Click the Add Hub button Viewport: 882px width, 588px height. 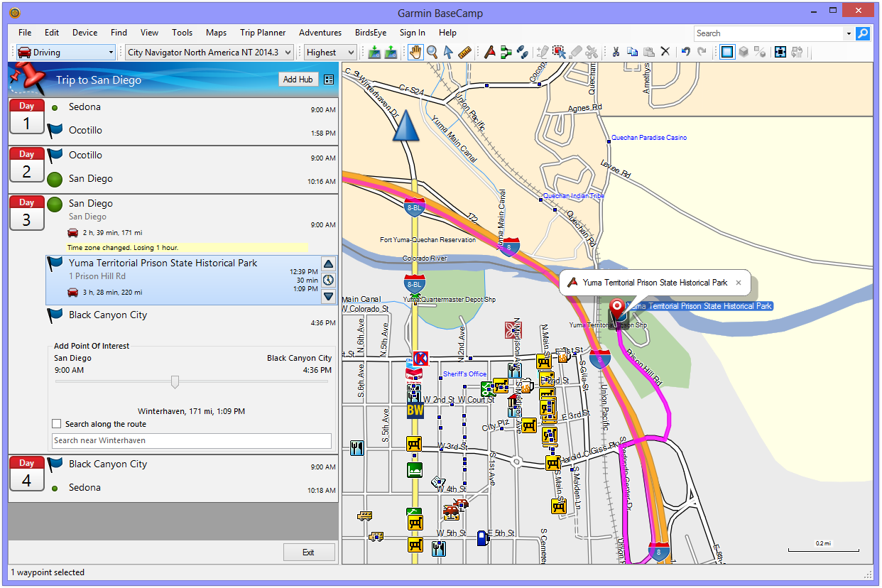coord(298,80)
